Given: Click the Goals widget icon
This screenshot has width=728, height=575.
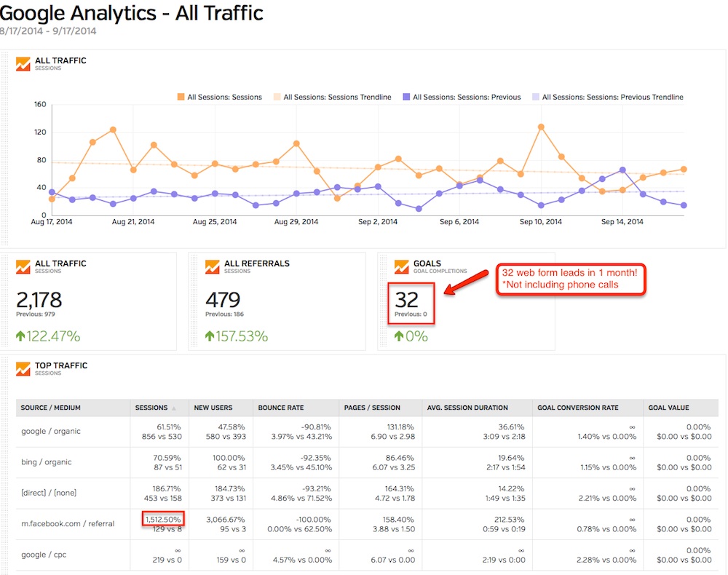Looking at the screenshot, I should 402,267.
